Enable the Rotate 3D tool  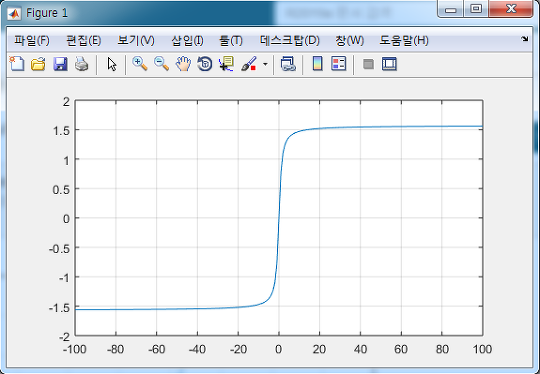click(205, 64)
